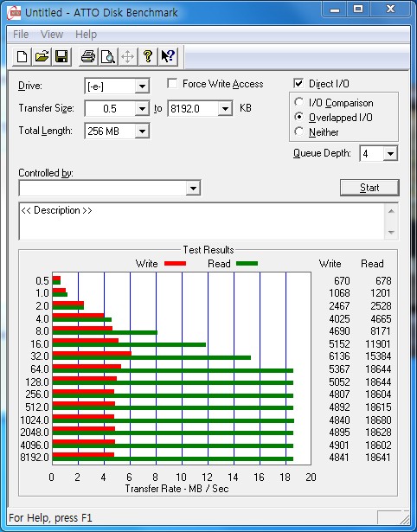Open the View menu
This screenshot has height=532, width=417.
52,35
